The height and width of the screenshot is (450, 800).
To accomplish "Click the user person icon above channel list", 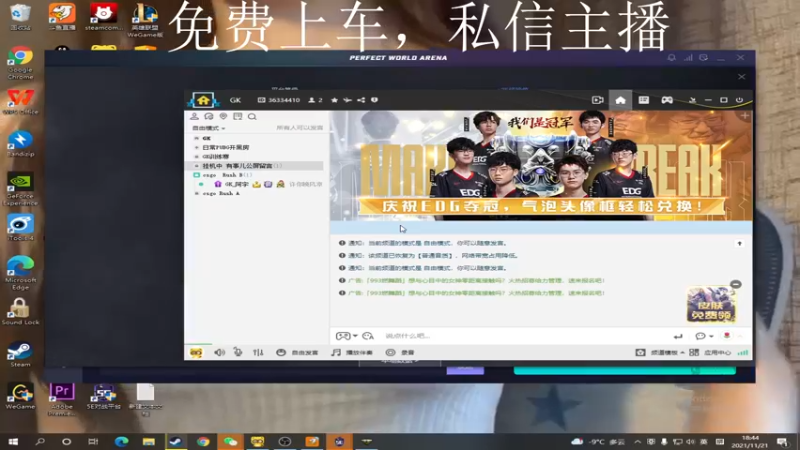I will (x=194, y=117).
